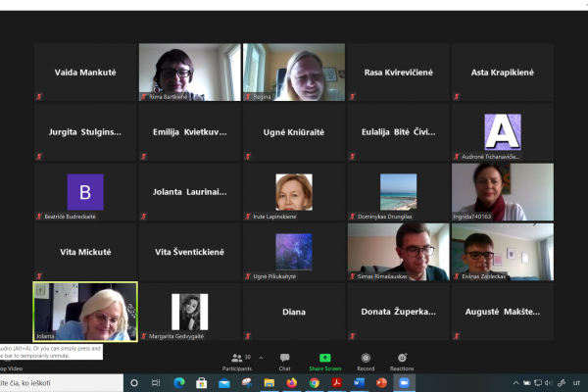
Task: Select the Rasa Kvirevičienė participant tile
Action: click(398, 72)
